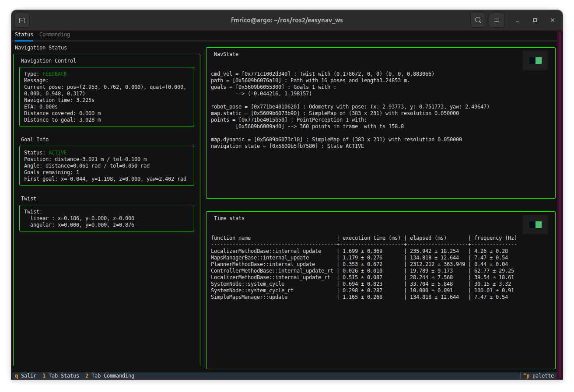
Task: Open the terminal hamburger menu
Action: point(497,20)
